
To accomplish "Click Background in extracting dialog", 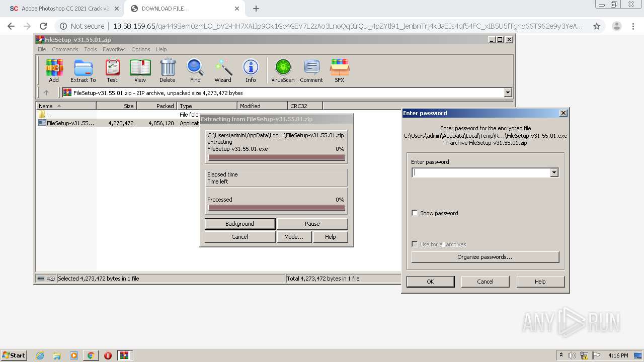I will tap(239, 224).
